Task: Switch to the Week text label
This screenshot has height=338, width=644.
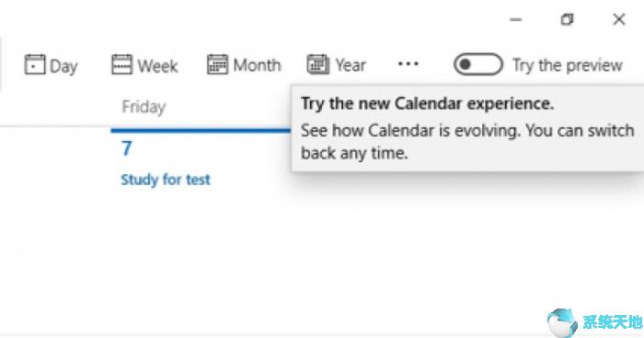Action: coord(157,65)
